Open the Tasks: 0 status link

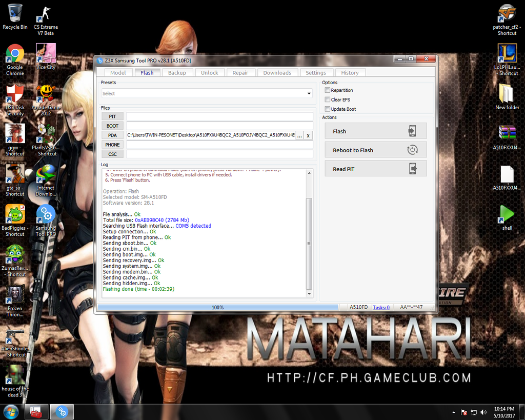[381, 307]
